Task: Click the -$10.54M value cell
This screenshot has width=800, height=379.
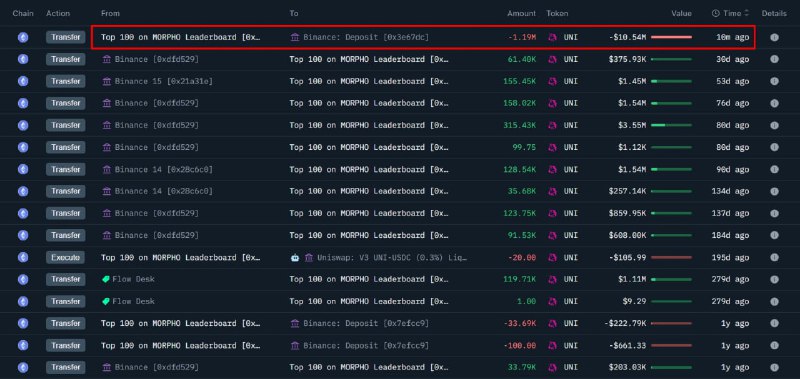Action: click(627, 37)
